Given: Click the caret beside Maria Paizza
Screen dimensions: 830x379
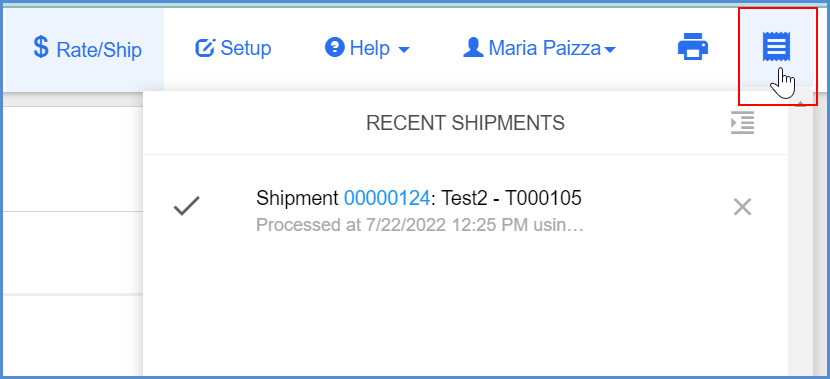Looking at the screenshot, I should click(609, 50).
